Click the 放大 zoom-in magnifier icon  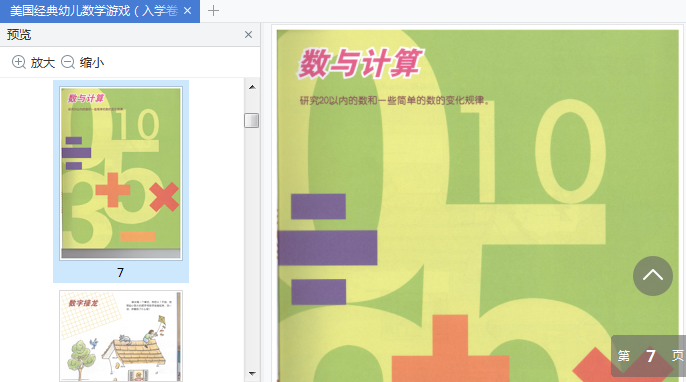click(18, 62)
